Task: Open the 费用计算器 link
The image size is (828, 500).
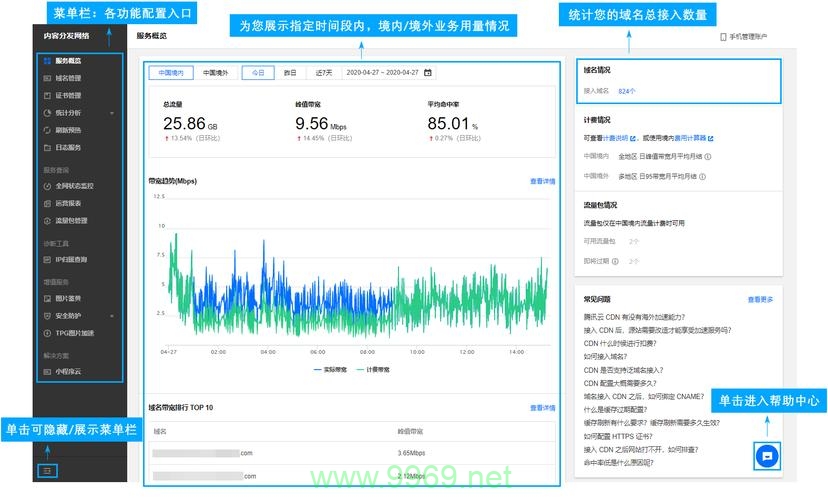Action: (x=690, y=138)
